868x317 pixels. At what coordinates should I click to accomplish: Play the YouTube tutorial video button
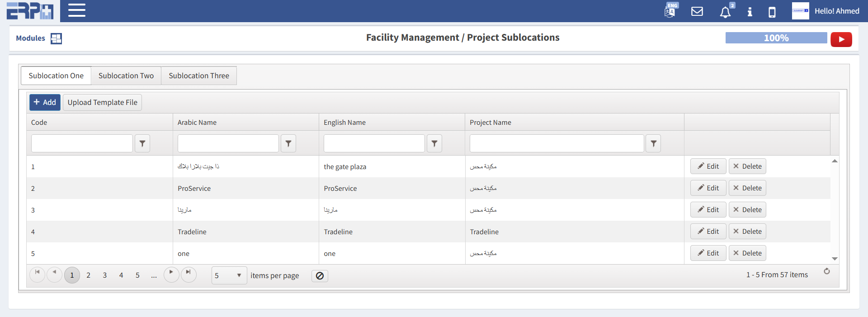[x=841, y=39]
